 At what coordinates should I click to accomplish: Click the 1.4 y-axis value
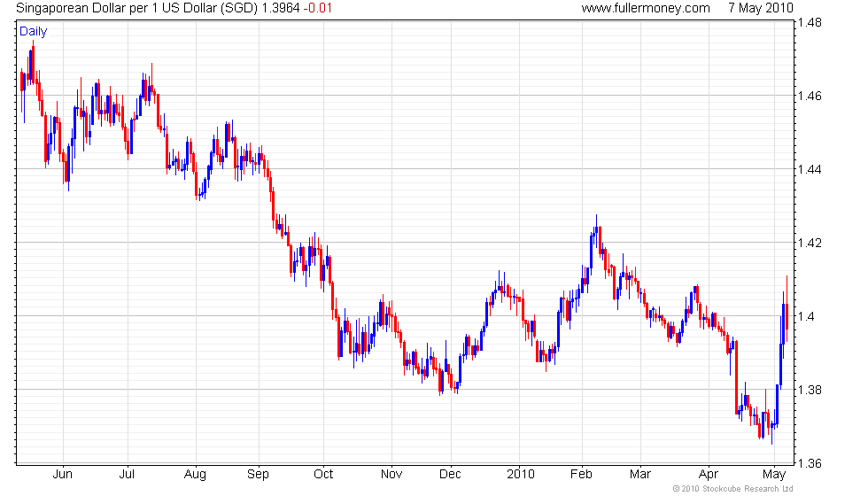click(806, 317)
